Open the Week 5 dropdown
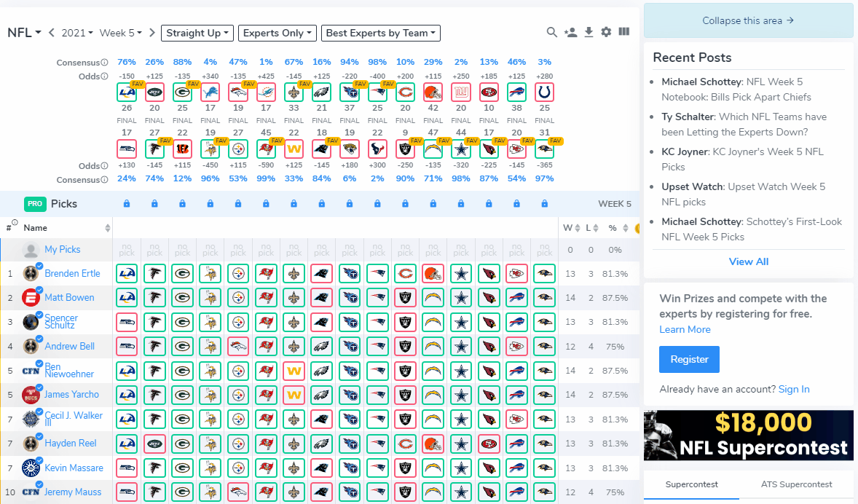The image size is (858, 504). [120, 33]
